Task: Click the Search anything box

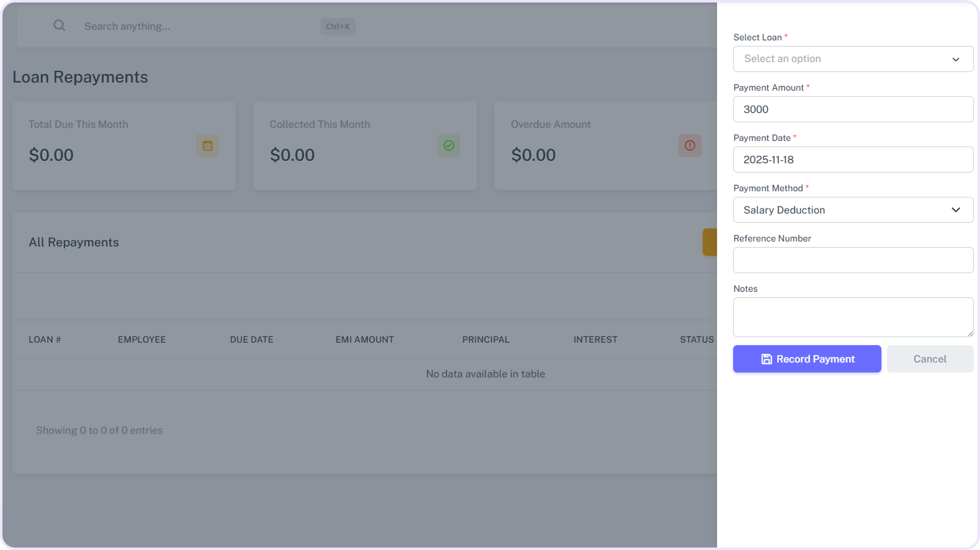Action: click(x=198, y=26)
